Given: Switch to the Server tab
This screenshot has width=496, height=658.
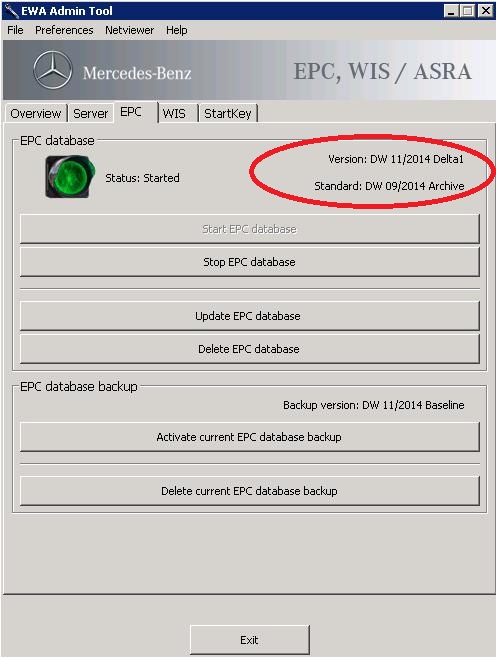Looking at the screenshot, I should click(91, 113).
